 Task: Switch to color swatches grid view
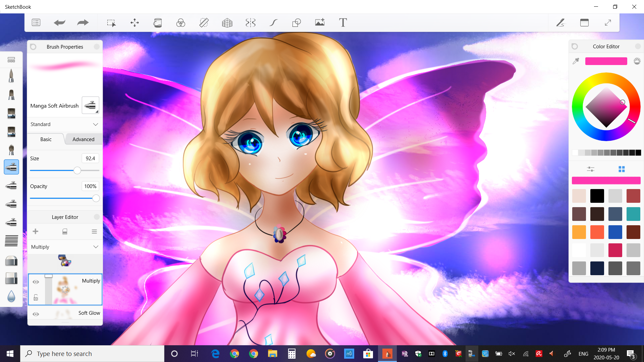click(622, 169)
